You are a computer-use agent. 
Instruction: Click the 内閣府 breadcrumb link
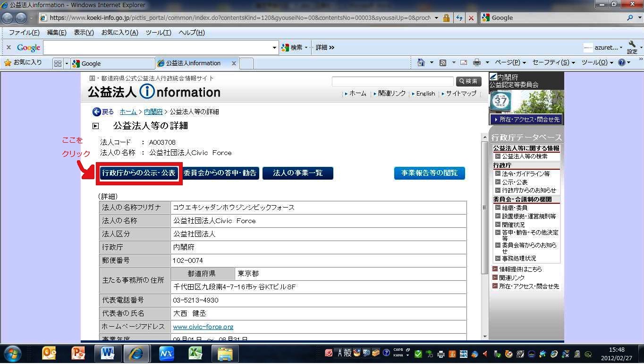tap(153, 112)
